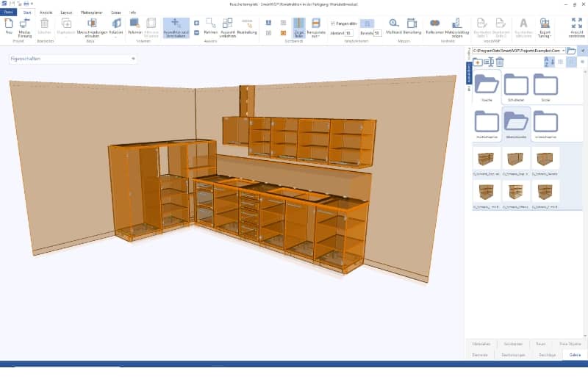Screen dimensions: 588x382
Task: Open the Unterschraenke folder
Action: pos(545,124)
